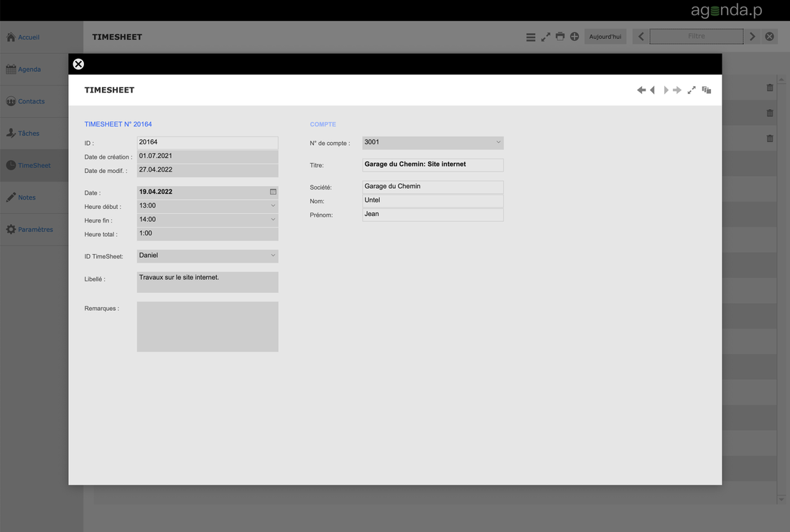Go to Paramètres in the sidebar
The image size is (790, 532).
(34, 230)
